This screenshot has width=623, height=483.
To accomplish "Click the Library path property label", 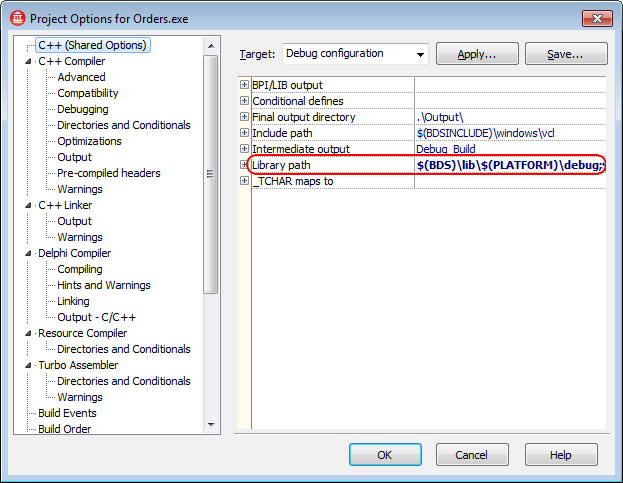I will pyautogui.click(x=281, y=165).
